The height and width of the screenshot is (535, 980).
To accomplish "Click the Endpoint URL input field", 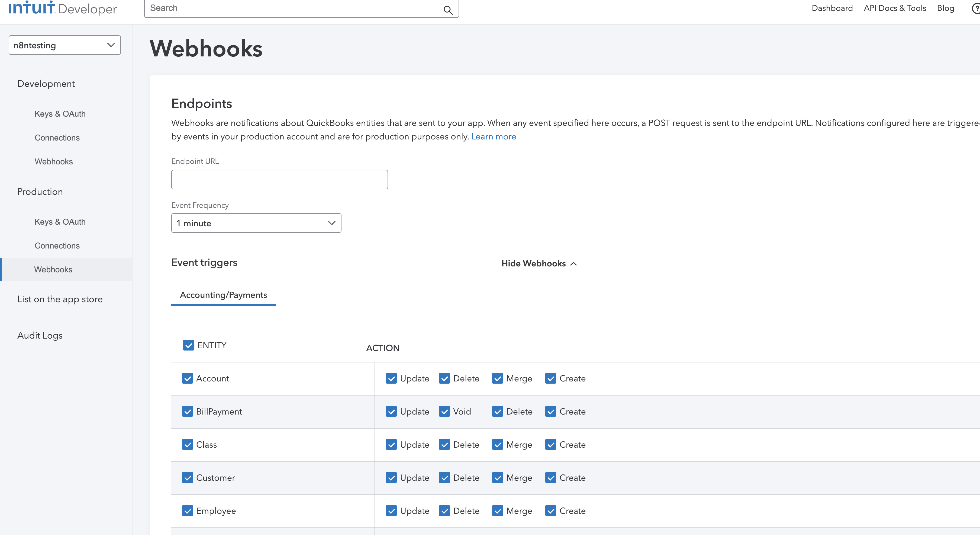I will coord(279,179).
